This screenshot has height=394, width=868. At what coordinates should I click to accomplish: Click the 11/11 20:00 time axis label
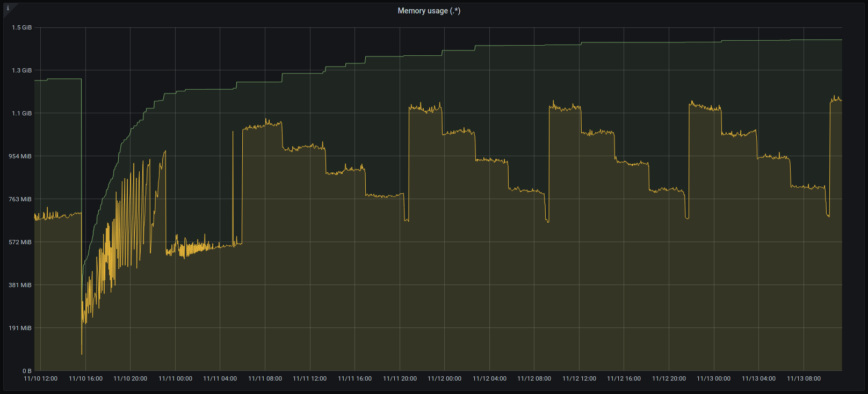(400, 378)
